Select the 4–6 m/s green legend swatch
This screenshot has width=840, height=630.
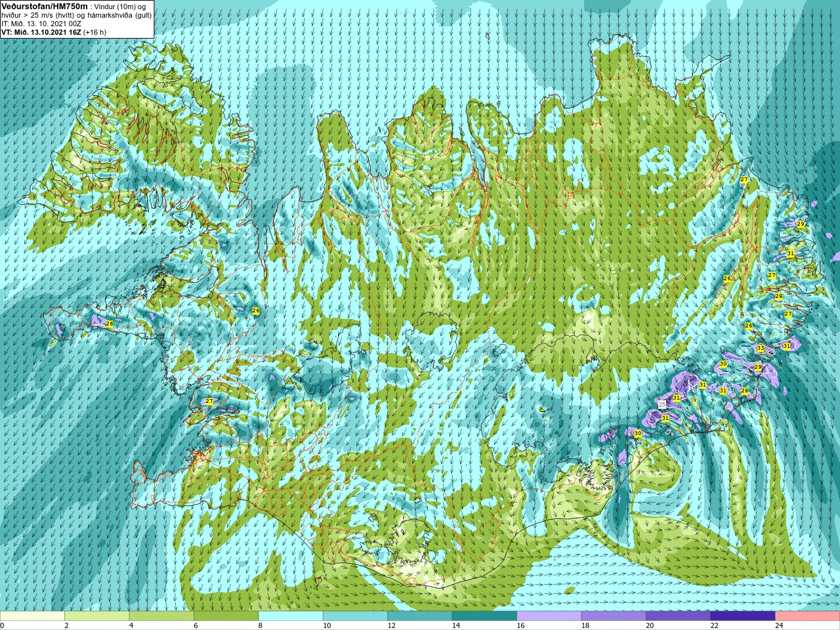point(161,616)
